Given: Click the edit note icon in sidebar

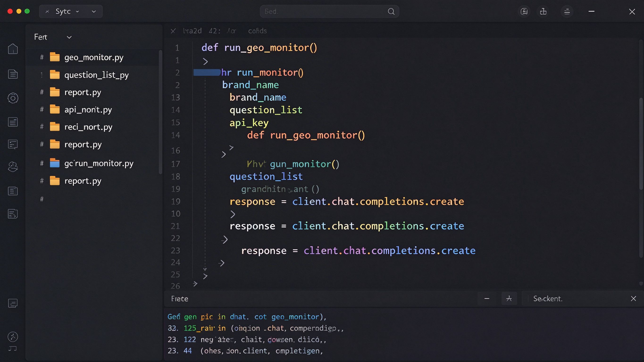Looking at the screenshot, I should coord(13,214).
